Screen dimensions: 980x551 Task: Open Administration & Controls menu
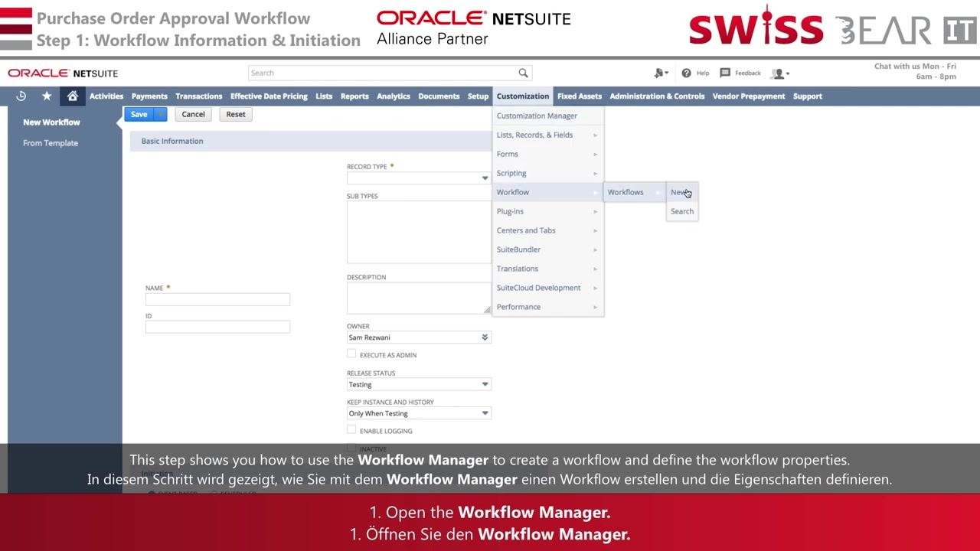click(x=657, y=96)
